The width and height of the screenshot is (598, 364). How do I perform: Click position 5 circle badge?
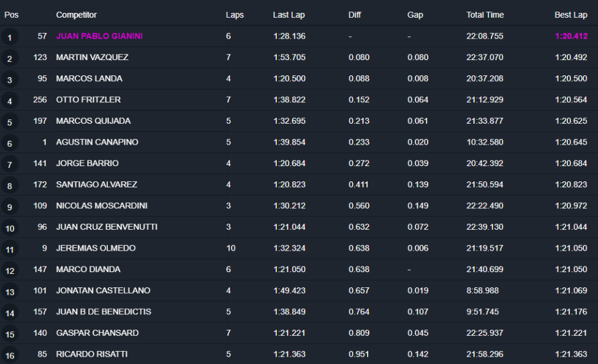tap(10, 123)
